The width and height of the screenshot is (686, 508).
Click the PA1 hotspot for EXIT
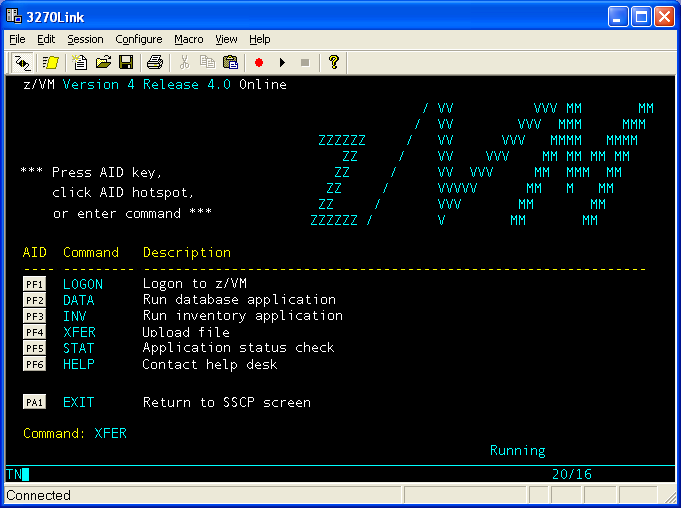[34, 402]
